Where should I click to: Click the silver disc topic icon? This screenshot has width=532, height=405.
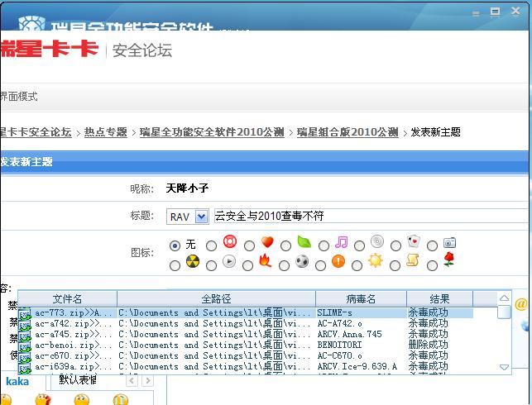click(377, 241)
